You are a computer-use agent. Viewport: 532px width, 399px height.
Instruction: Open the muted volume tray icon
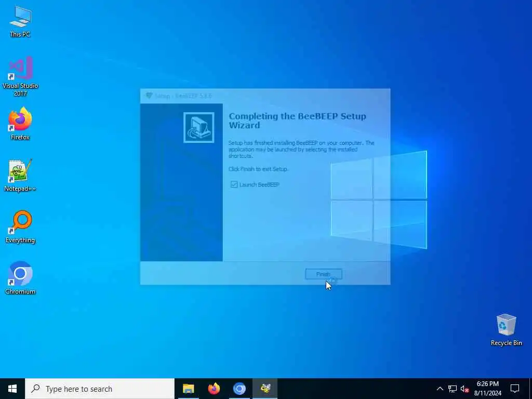pos(464,389)
